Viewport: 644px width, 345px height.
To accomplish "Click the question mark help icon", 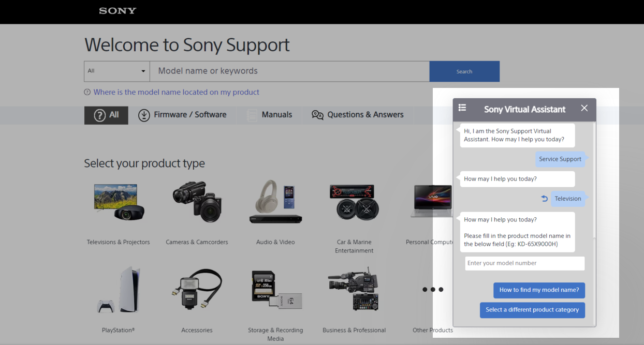I will pos(87,92).
